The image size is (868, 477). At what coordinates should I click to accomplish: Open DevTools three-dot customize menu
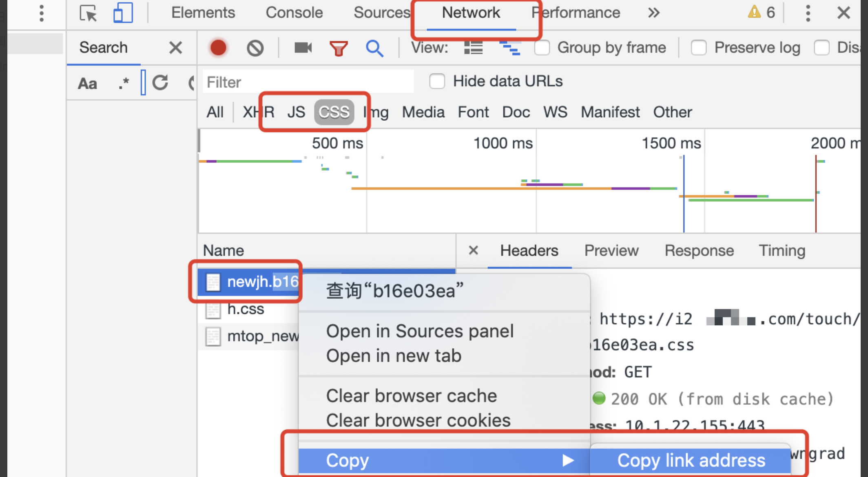[808, 13]
